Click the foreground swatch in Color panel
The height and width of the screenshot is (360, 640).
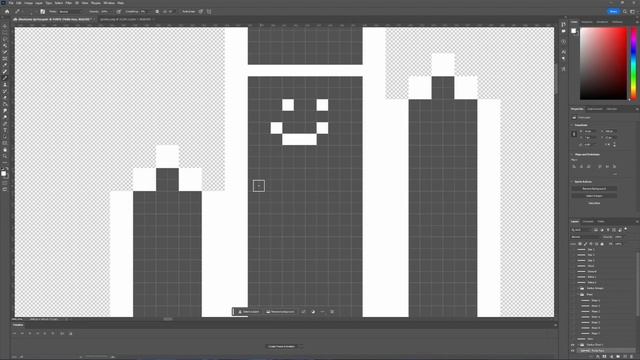point(573,31)
